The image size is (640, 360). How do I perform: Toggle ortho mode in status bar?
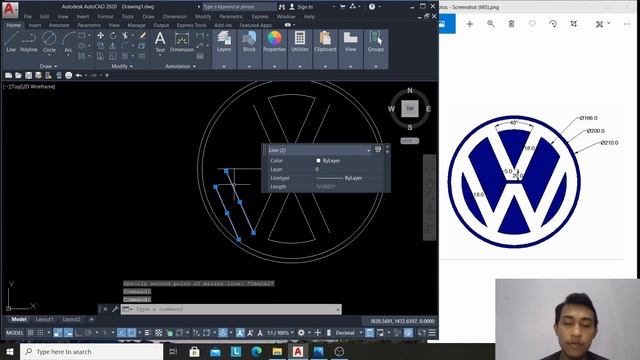[78, 333]
